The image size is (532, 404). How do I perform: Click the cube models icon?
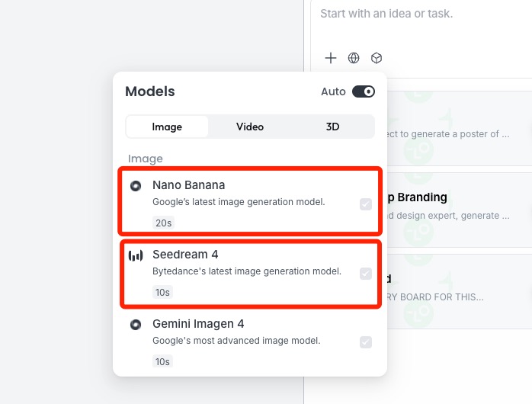pyautogui.click(x=377, y=58)
